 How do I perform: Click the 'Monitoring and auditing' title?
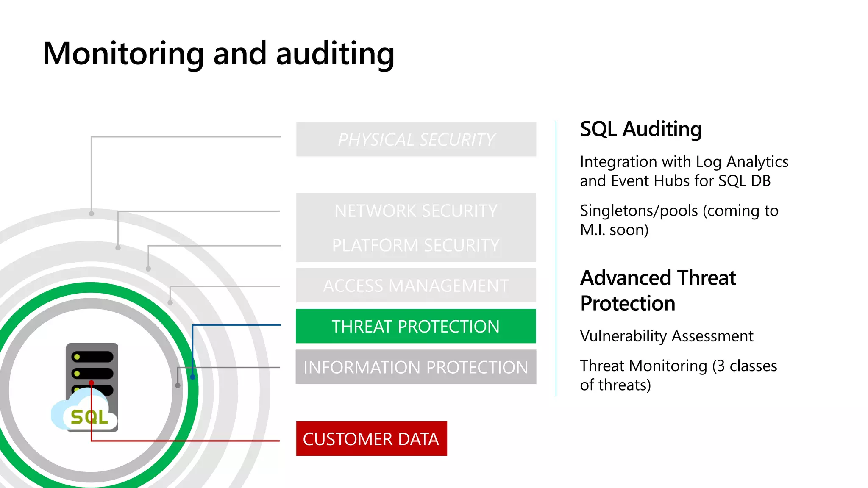[219, 54]
